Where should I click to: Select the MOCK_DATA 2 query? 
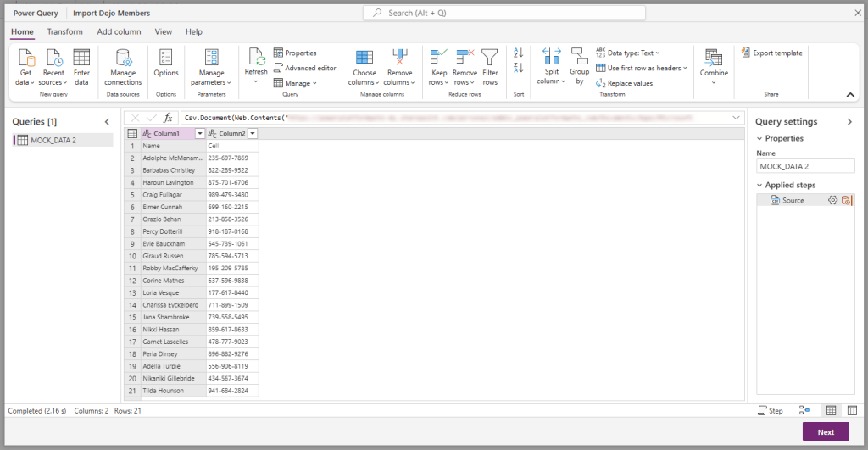click(53, 140)
